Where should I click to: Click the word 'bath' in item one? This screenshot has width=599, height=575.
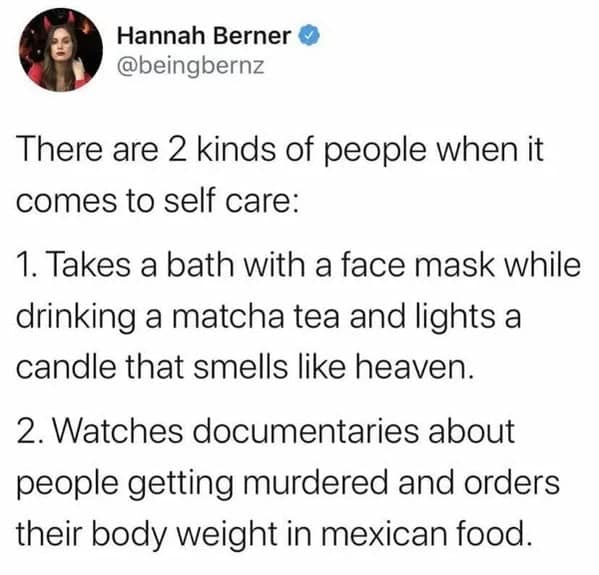coord(201,265)
